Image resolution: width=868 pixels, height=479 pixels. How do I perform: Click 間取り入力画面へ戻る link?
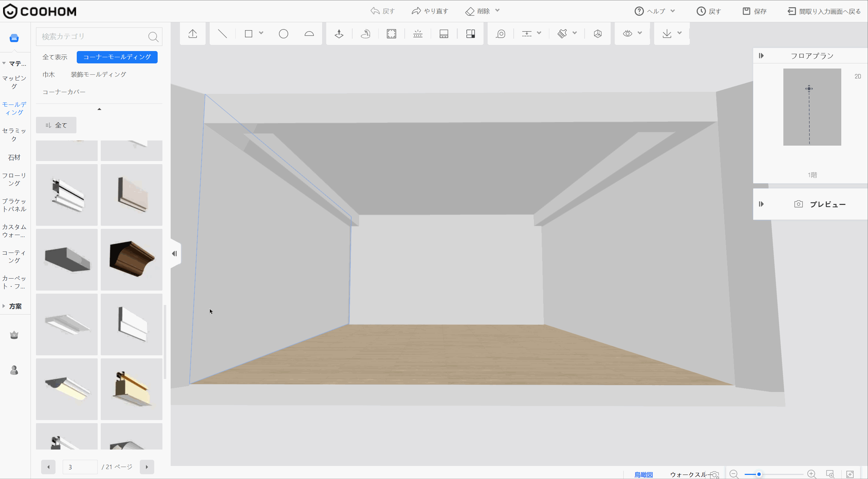(824, 11)
